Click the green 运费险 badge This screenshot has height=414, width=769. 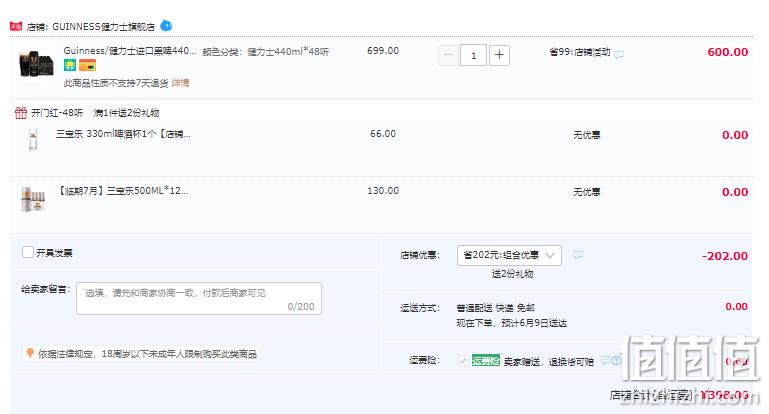(x=486, y=360)
